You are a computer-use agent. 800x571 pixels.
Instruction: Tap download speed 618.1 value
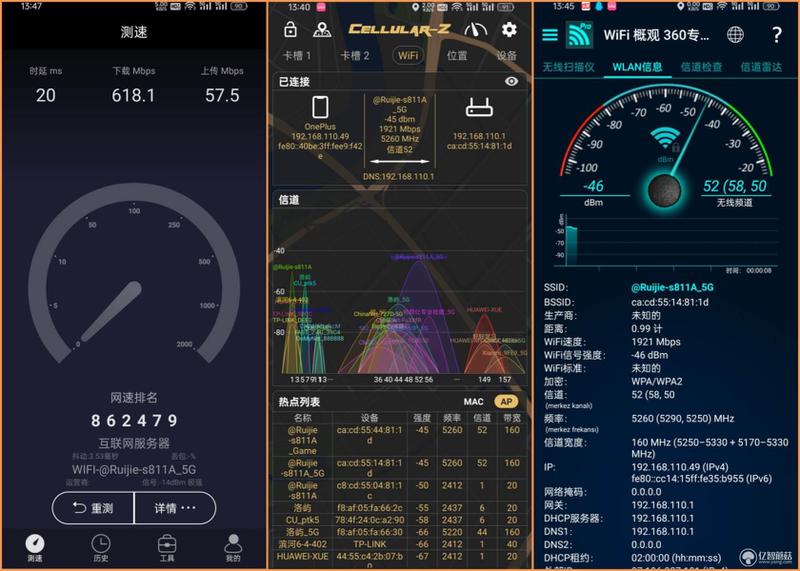point(133,95)
